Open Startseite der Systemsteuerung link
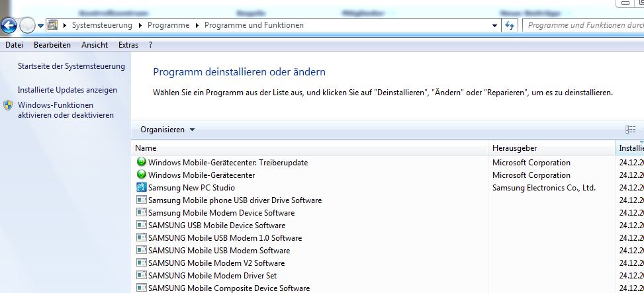 (71, 66)
